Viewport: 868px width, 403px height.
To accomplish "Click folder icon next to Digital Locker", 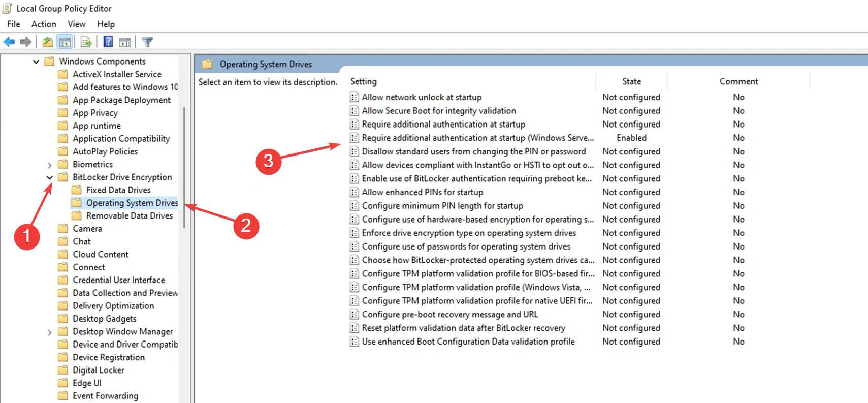I will [x=63, y=370].
